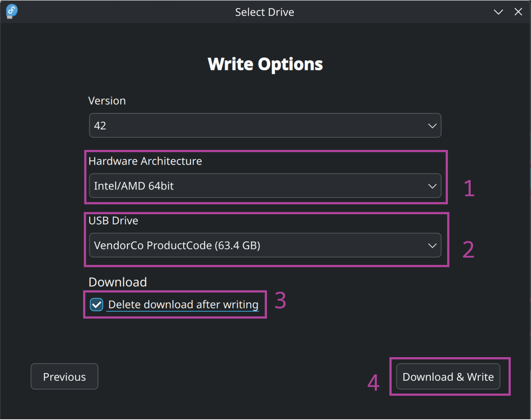The width and height of the screenshot is (531, 420).
Task: Click the Fedora Media Writer title bar icon
Action: (12, 11)
